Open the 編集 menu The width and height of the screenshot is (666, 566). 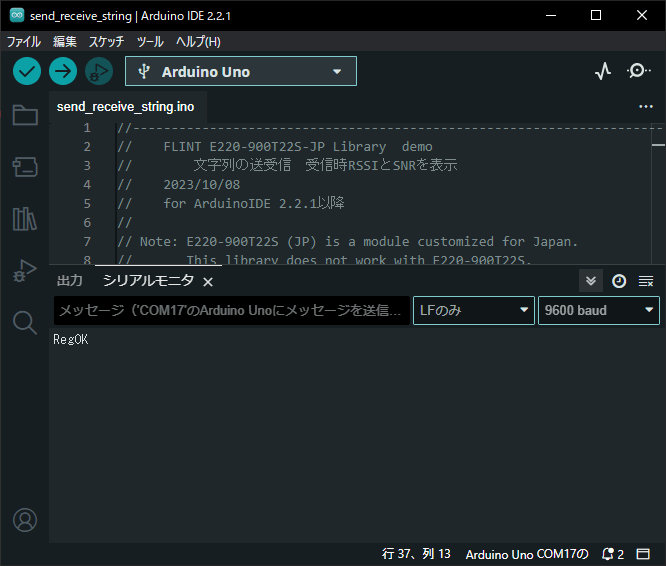[x=65, y=42]
